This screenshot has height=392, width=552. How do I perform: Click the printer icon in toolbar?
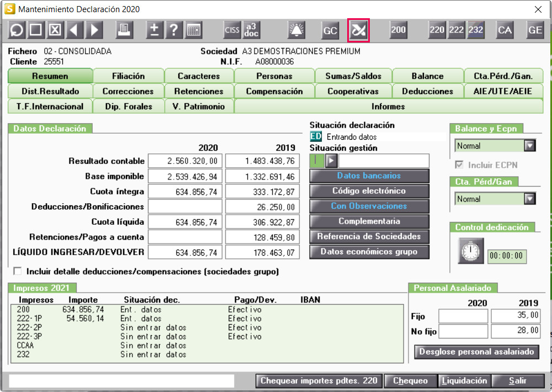(125, 30)
